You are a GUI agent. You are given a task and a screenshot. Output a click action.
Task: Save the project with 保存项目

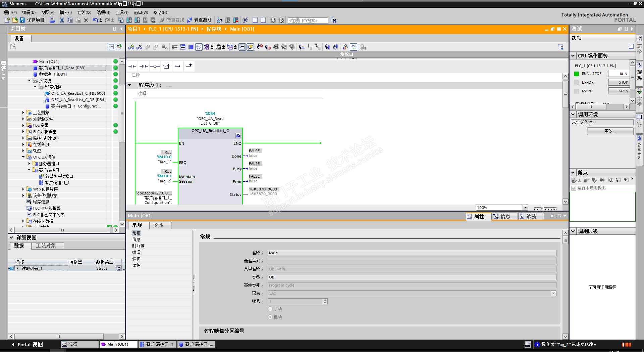coord(32,20)
